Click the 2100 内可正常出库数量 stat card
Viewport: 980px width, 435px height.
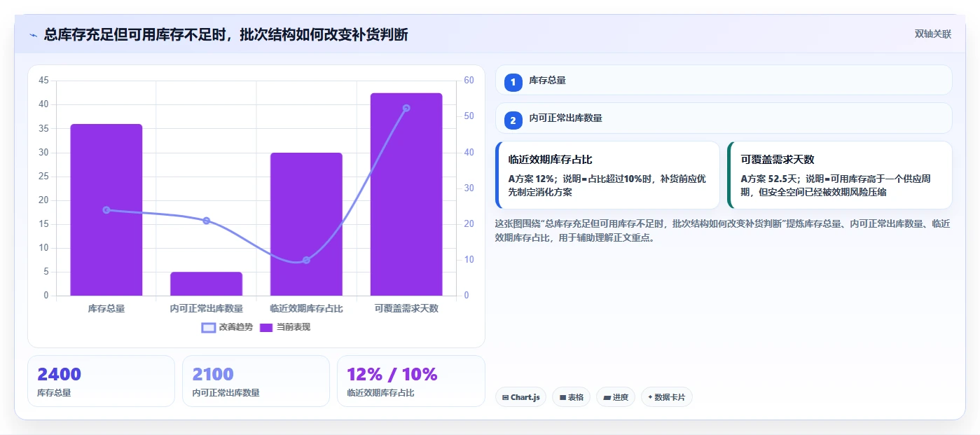pyautogui.click(x=256, y=381)
